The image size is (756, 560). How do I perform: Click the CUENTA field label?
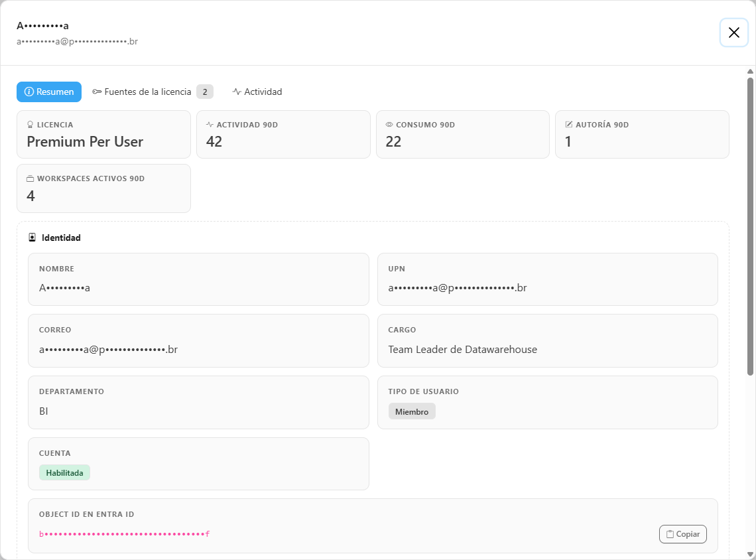(55, 453)
